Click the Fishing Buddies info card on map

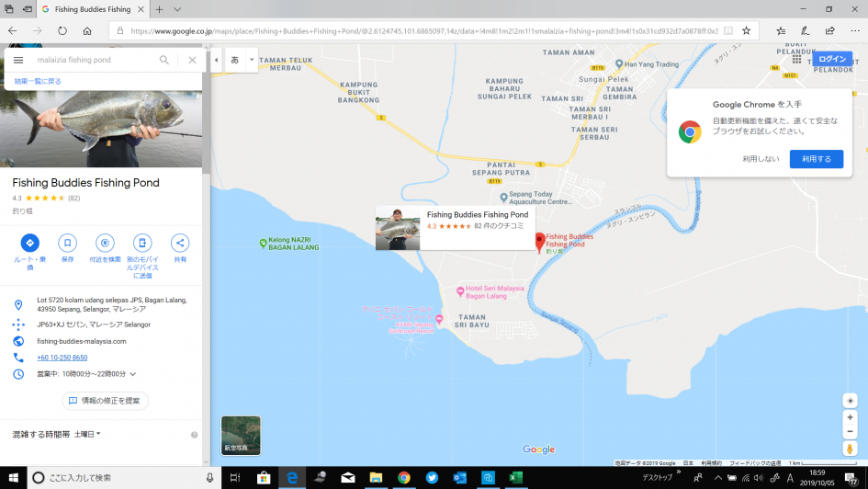click(x=455, y=228)
